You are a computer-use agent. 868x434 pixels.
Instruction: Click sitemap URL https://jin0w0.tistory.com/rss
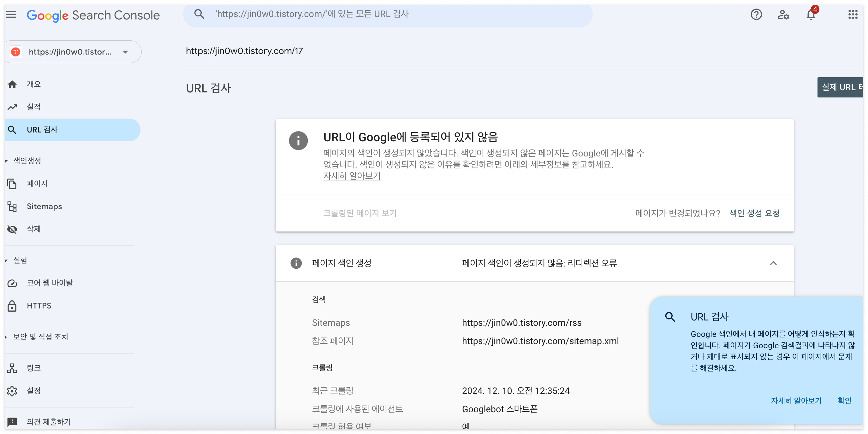(x=522, y=323)
